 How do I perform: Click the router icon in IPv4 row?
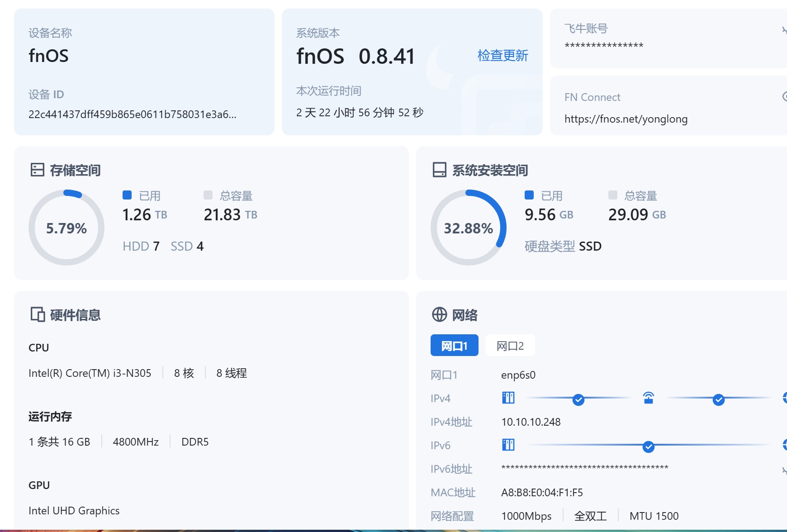pyautogui.click(x=649, y=398)
